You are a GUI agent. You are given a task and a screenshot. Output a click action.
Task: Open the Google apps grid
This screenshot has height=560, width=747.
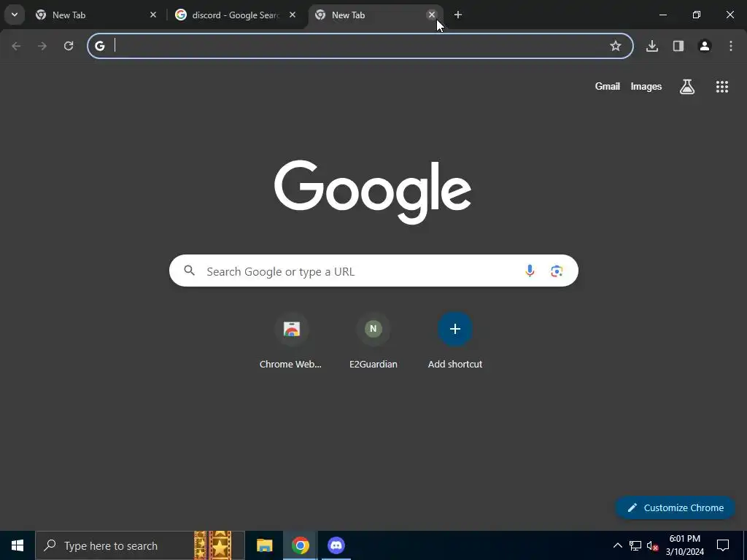tap(721, 86)
